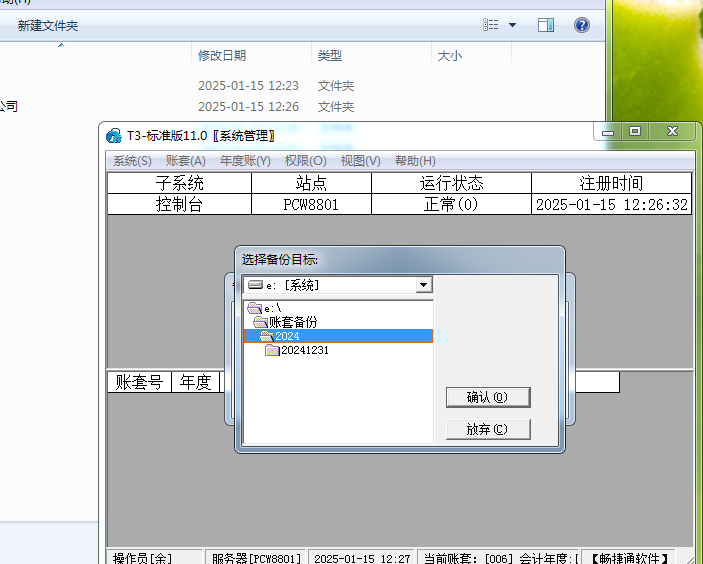
Task: Click 操作员 status bar entry
Action: point(154,558)
